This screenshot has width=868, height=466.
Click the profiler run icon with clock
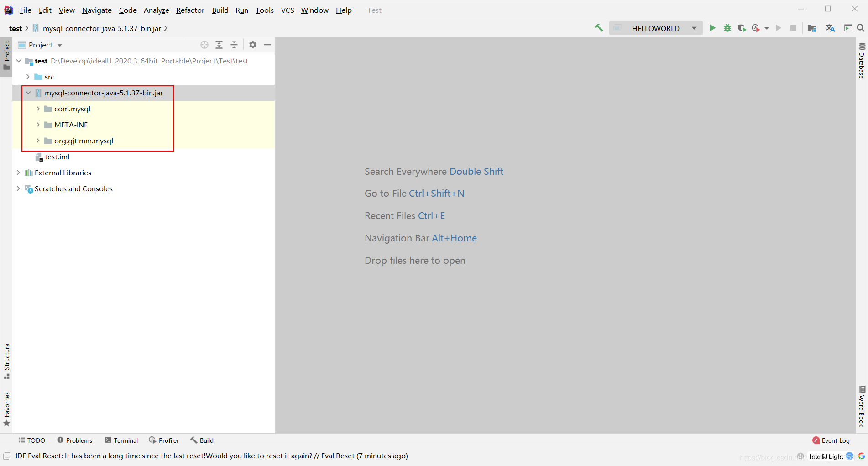[x=756, y=28]
